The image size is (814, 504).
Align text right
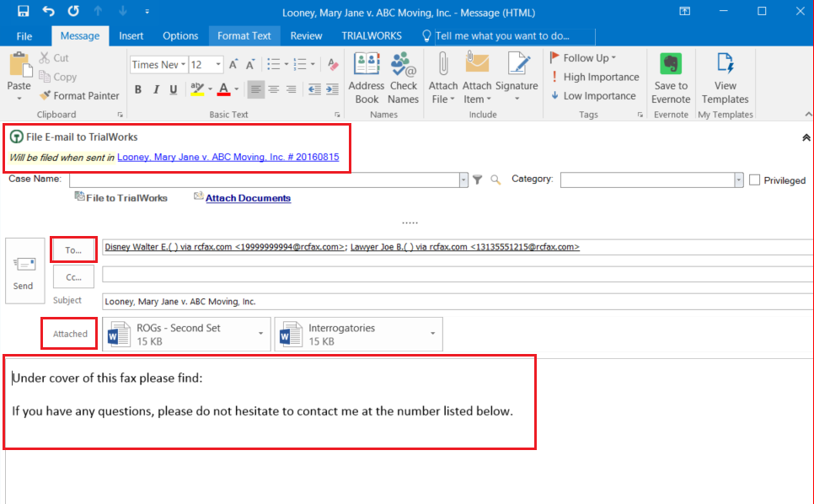(292, 89)
